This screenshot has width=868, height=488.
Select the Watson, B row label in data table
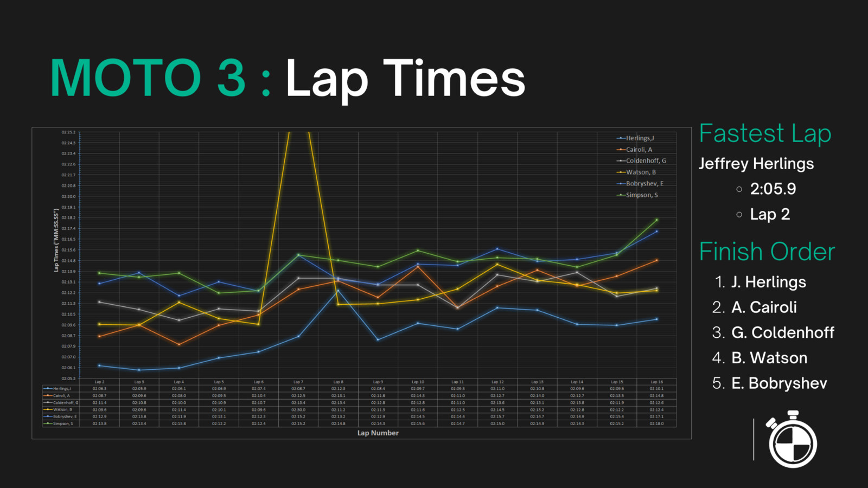62,409
